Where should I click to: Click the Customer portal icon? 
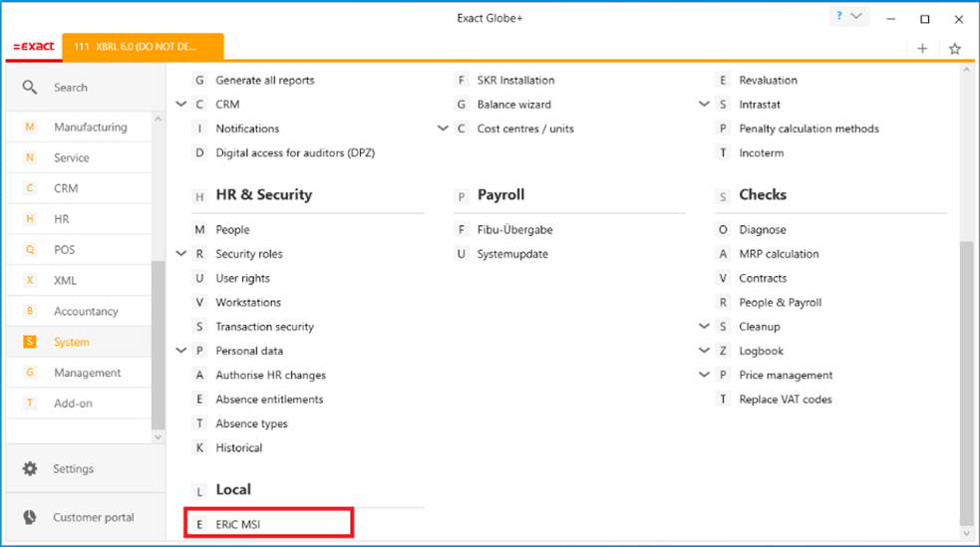click(x=30, y=517)
